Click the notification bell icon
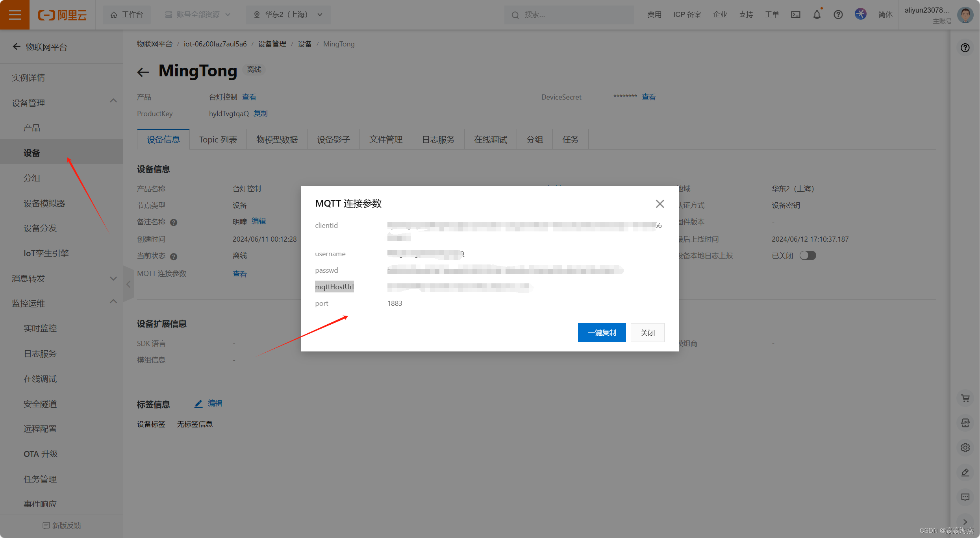980x538 pixels. [x=817, y=15]
